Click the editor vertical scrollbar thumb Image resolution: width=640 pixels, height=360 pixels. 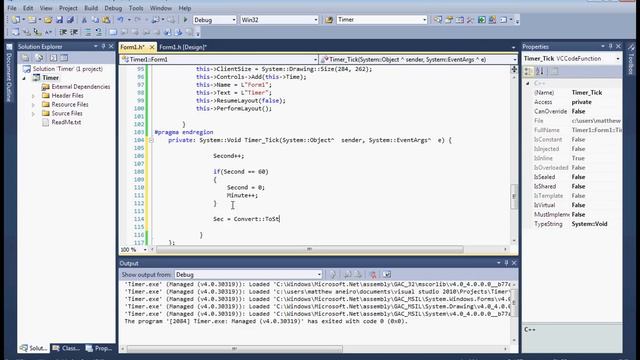514,196
